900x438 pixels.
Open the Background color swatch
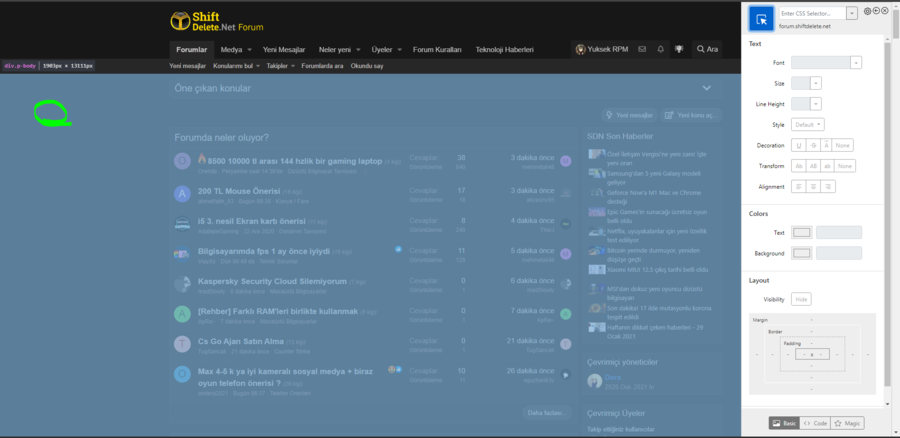click(802, 253)
